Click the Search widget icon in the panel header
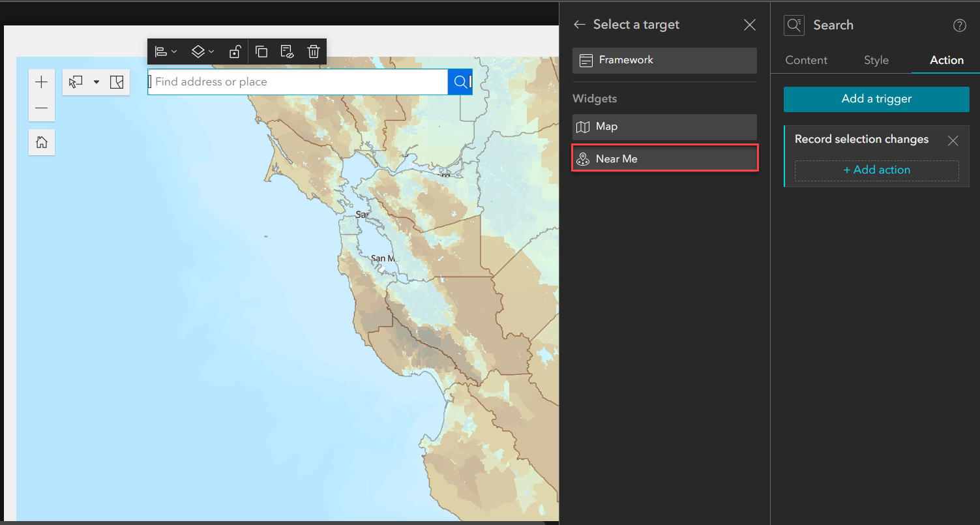The image size is (980, 525). (x=794, y=25)
